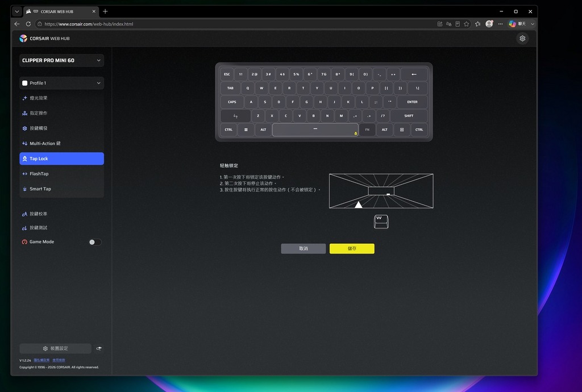
Task: Open the Corsair Web Hub settings gear
Action: pyautogui.click(x=522, y=38)
